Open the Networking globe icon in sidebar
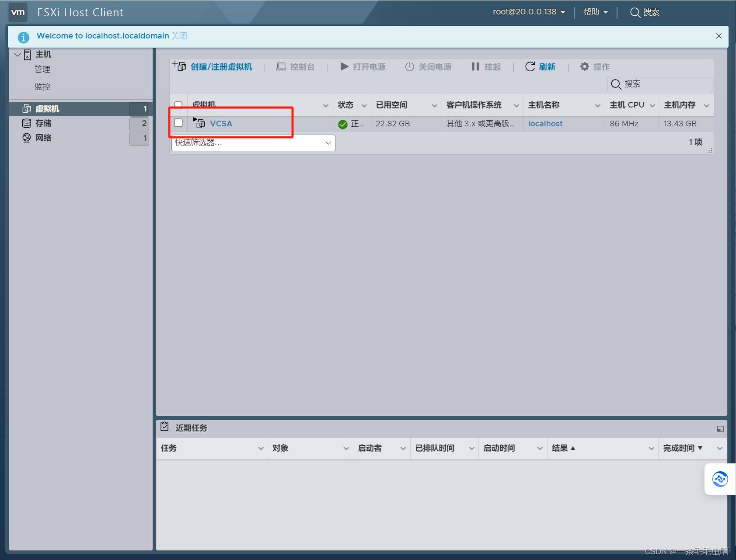This screenshot has width=736, height=560. tap(27, 138)
